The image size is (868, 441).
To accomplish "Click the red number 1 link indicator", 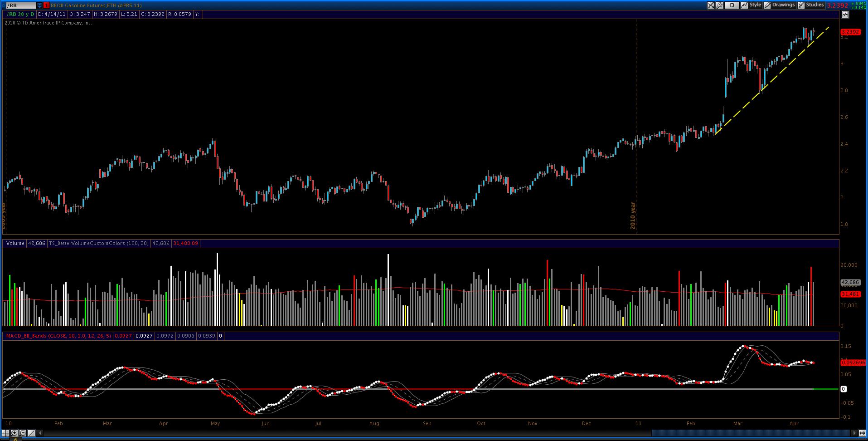I will 46,5.
